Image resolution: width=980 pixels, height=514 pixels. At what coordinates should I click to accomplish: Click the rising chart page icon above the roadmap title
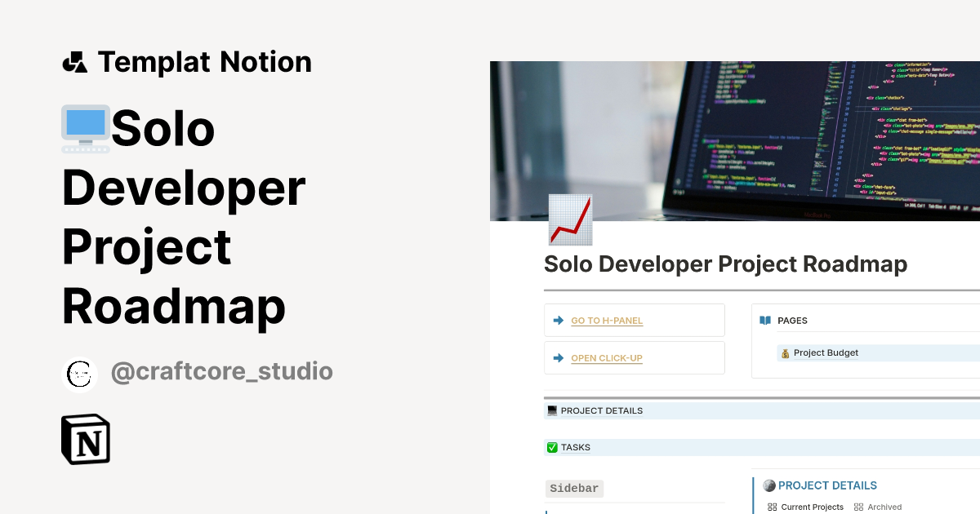(570, 219)
